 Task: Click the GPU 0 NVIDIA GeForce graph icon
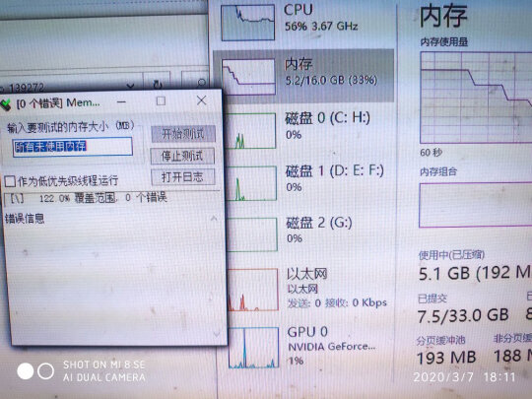point(254,348)
